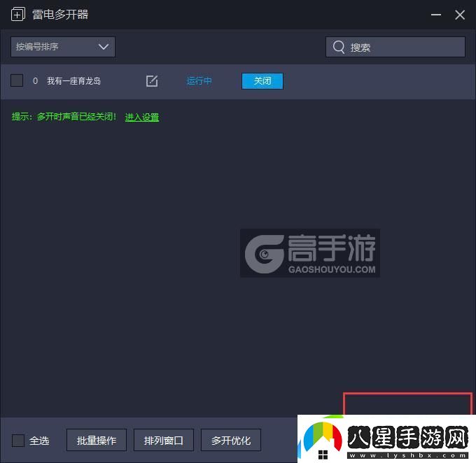Image resolution: width=476 pixels, height=463 pixels.
Task: Close the 雷电多开器 window
Action: (460, 15)
